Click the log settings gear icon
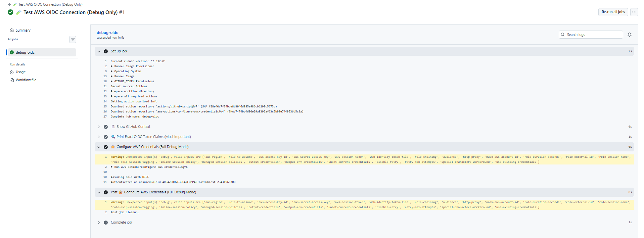The height and width of the screenshot is (238, 644). tap(630, 35)
